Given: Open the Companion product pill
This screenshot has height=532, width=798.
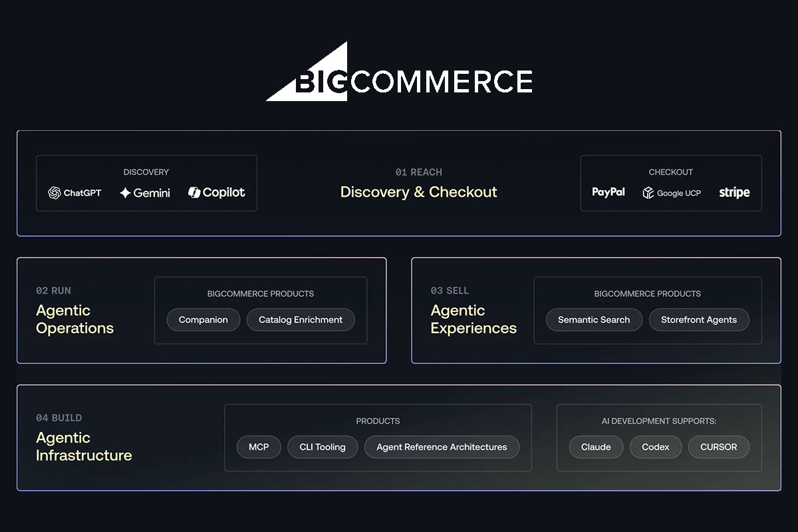Looking at the screenshot, I should pyautogui.click(x=203, y=320).
